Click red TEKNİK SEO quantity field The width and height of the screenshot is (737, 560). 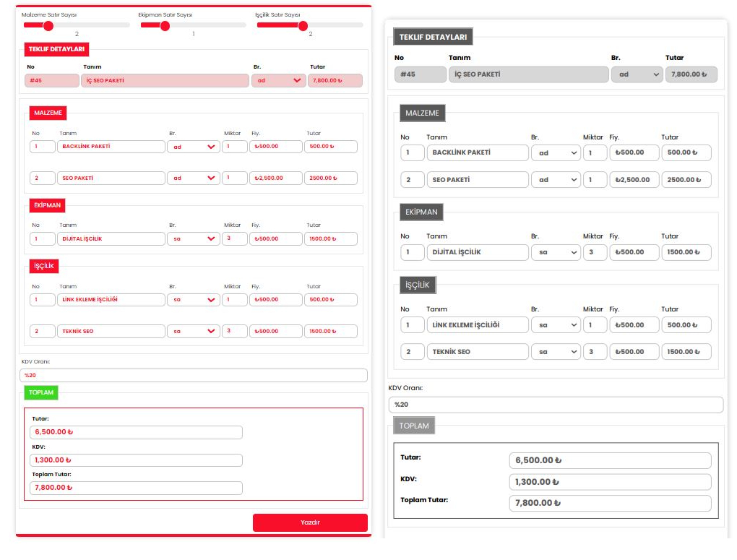coord(235,331)
